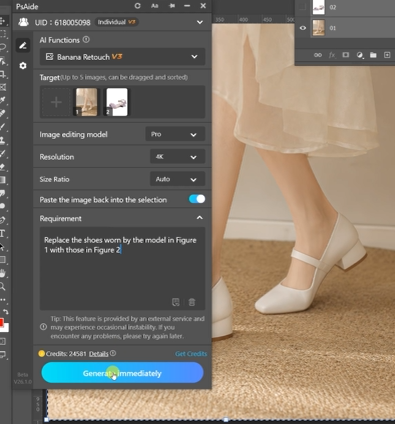Open the Image editing model Pro dropdown
395x424 pixels.
175,134
